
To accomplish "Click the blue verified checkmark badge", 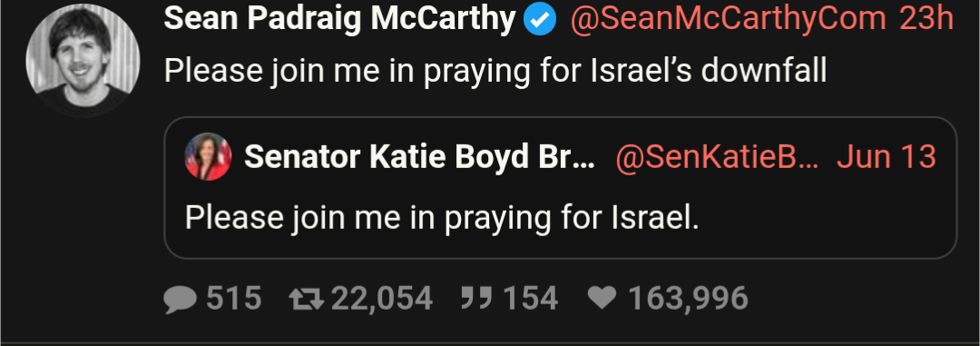I will click(x=540, y=21).
